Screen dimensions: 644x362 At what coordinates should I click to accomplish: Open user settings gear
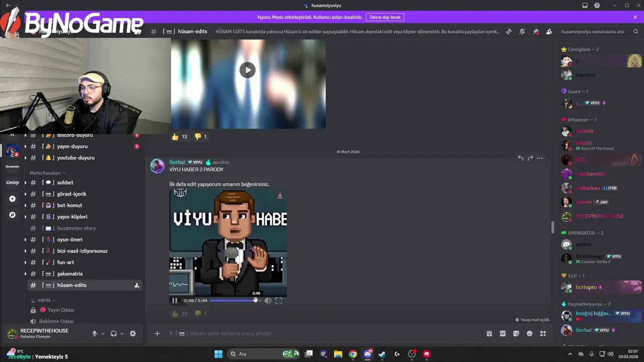pos(133,333)
